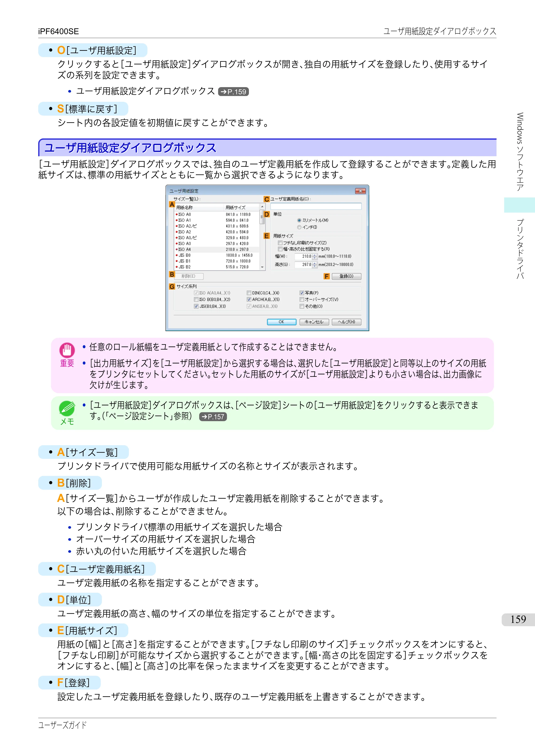Uncheck the 写真(P) checkbox

pyautogui.click(x=301, y=293)
